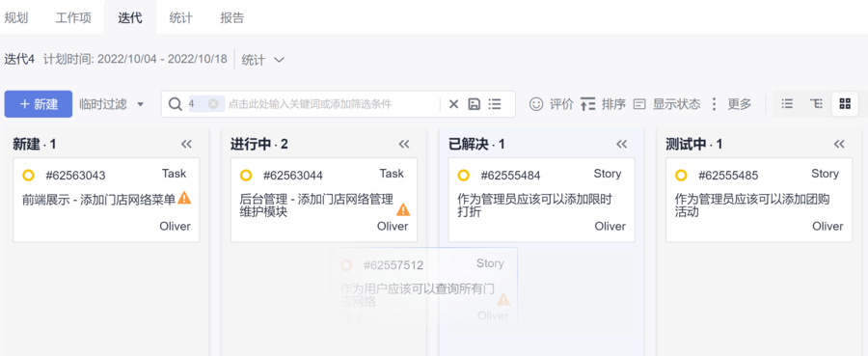Click the search magnifier icon
The image size is (868, 356).
pyautogui.click(x=176, y=104)
